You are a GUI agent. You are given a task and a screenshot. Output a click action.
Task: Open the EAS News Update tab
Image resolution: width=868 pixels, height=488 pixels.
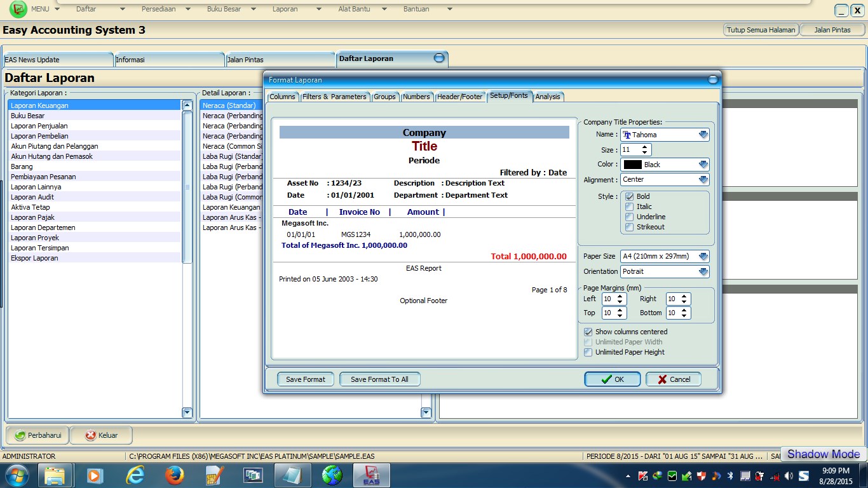coord(57,60)
